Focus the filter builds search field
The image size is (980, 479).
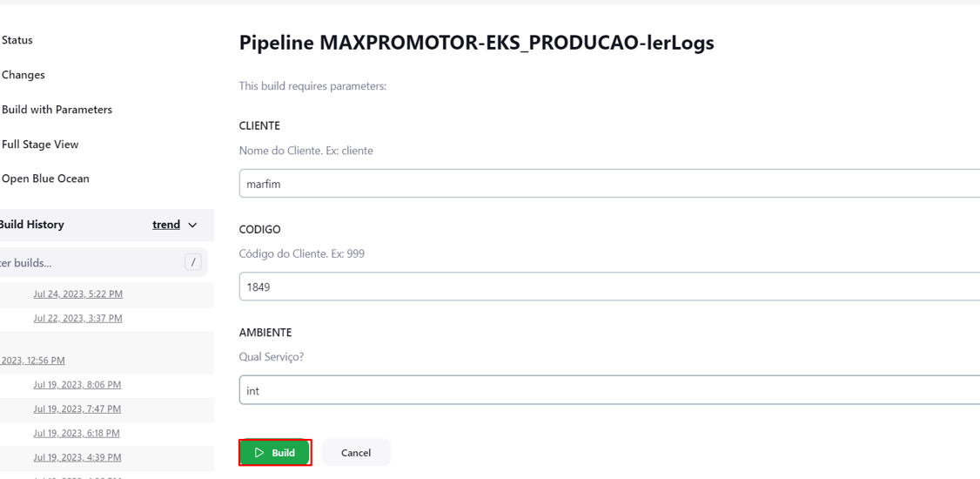click(x=87, y=262)
